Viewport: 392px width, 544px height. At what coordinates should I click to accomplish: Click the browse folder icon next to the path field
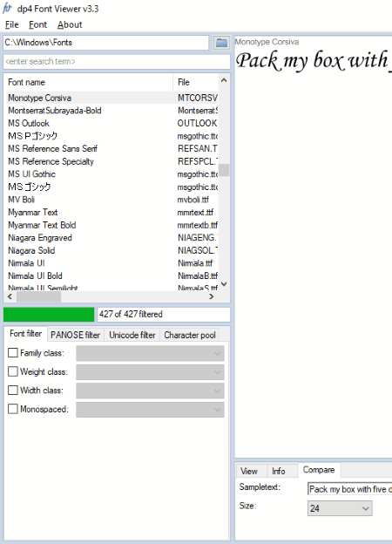pyautogui.click(x=221, y=43)
